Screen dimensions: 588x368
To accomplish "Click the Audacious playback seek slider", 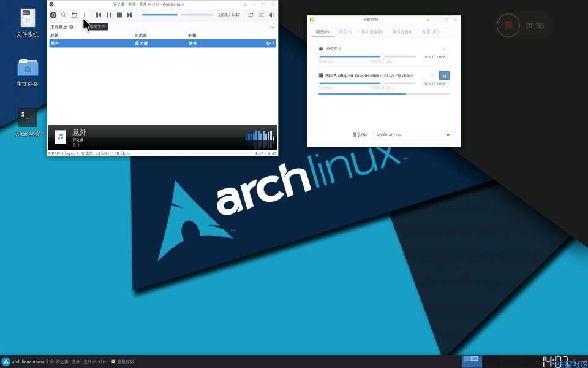I will pyautogui.click(x=178, y=15).
